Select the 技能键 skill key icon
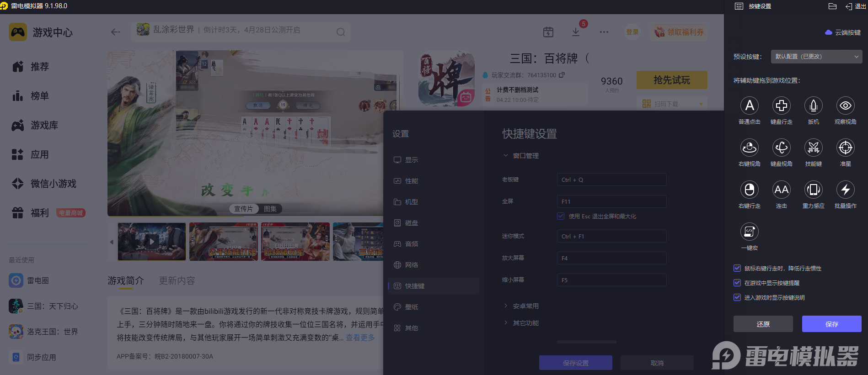 (813, 148)
